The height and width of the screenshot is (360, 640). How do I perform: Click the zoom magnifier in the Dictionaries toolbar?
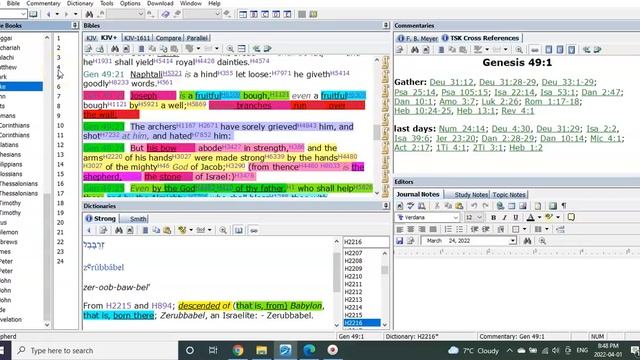[223, 230]
